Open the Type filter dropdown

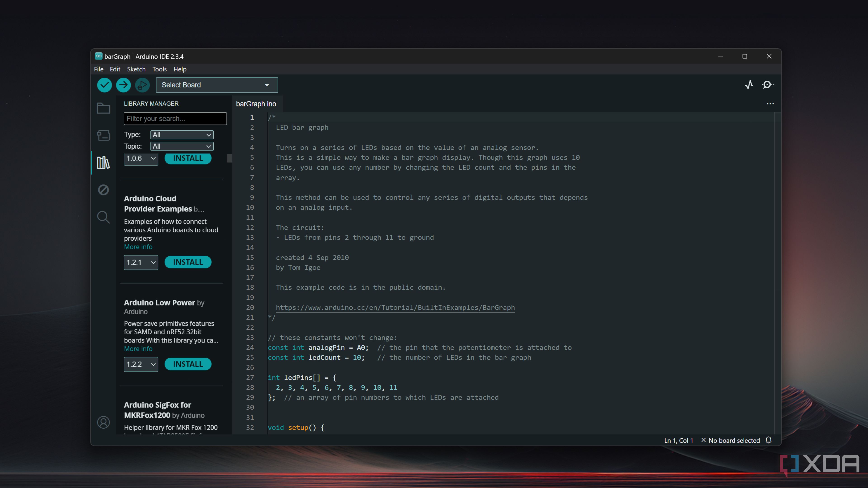[x=182, y=135]
